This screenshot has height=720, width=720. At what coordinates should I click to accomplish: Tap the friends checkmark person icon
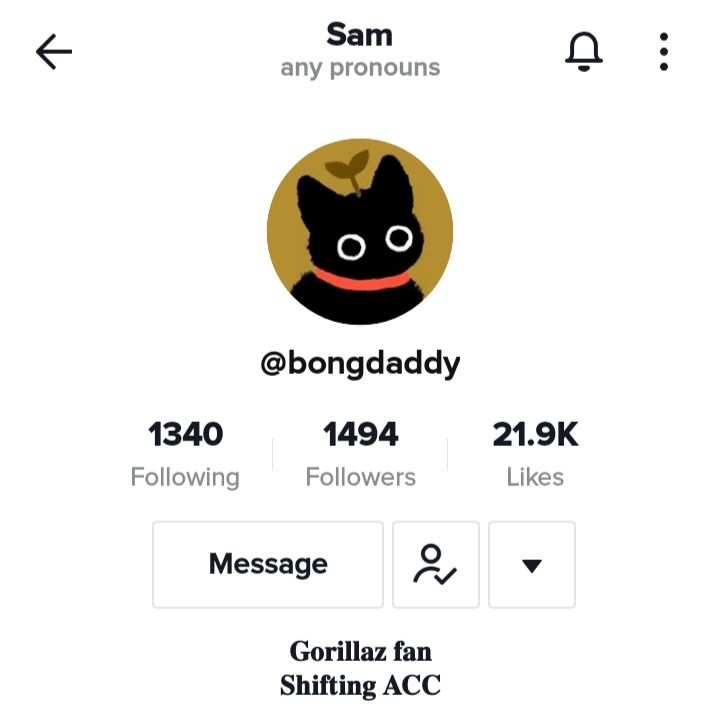[435, 564]
